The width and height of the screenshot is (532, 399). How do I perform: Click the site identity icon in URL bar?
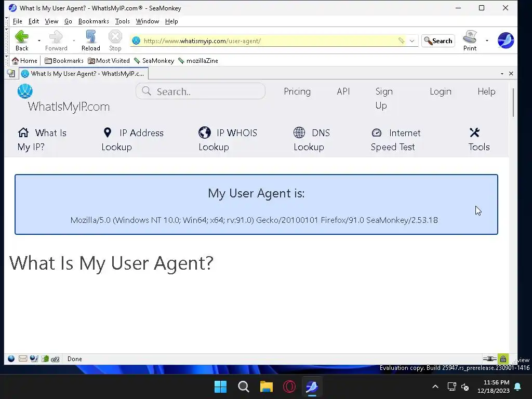(x=136, y=41)
